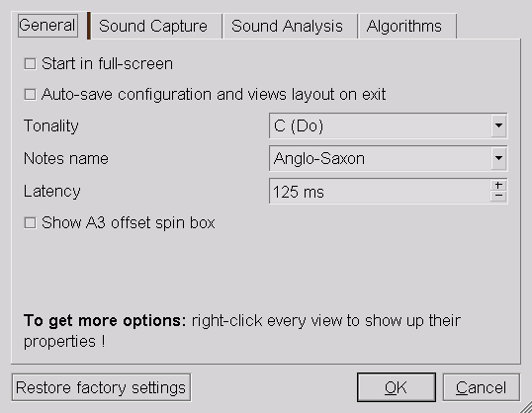Click the C (Do) tonality combo box
This screenshot has height=413, width=532.
[389, 125]
